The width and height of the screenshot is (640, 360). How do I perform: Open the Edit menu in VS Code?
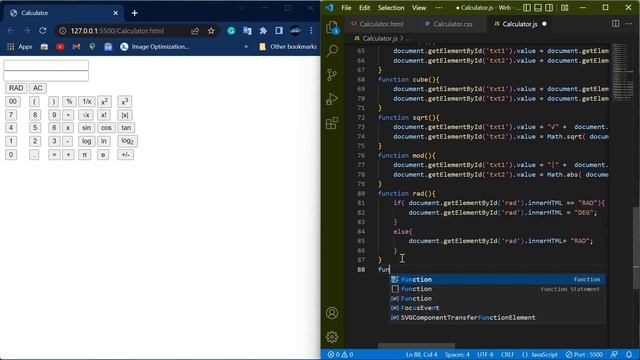364,8
